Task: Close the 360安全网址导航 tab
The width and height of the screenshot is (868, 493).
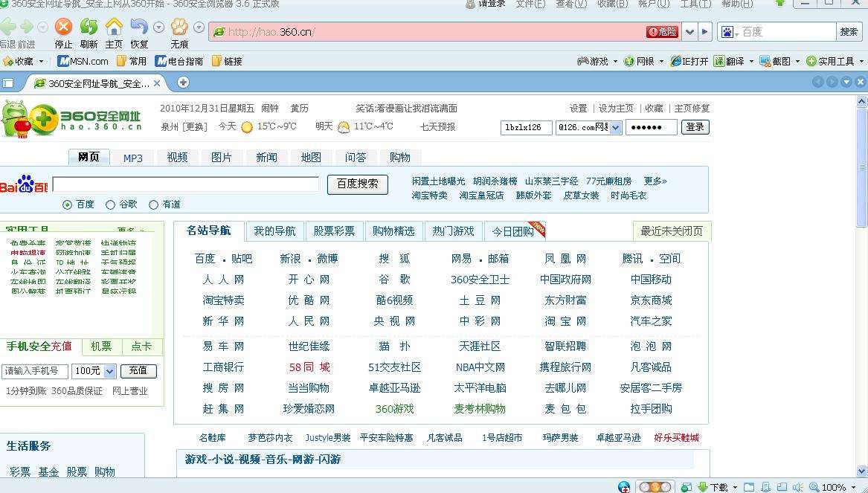Action: coord(157,83)
